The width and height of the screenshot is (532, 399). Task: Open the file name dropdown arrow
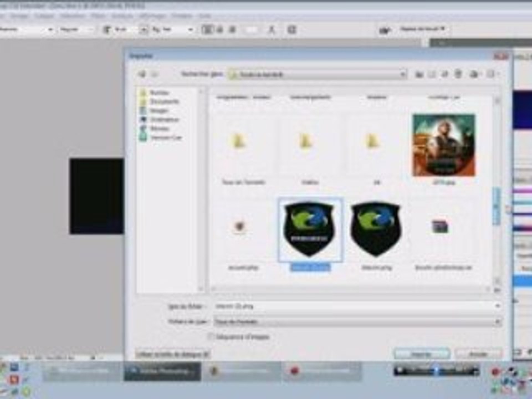tap(498, 306)
